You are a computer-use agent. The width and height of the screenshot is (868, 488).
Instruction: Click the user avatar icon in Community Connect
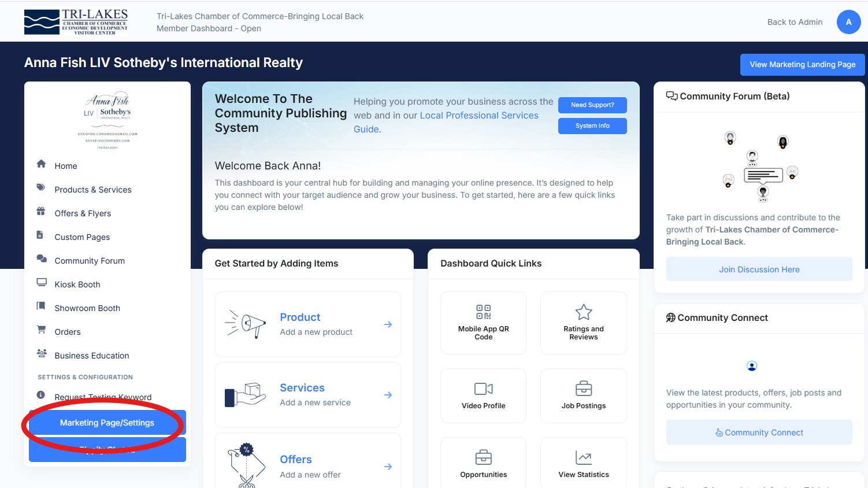pos(752,366)
